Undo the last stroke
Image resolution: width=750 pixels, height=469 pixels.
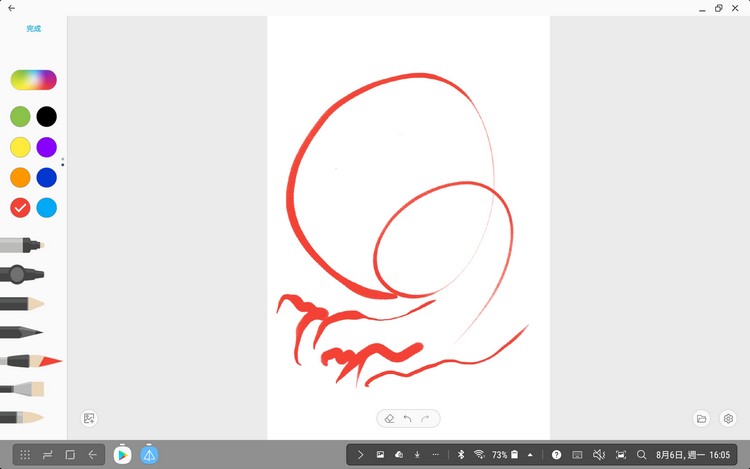point(408,419)
